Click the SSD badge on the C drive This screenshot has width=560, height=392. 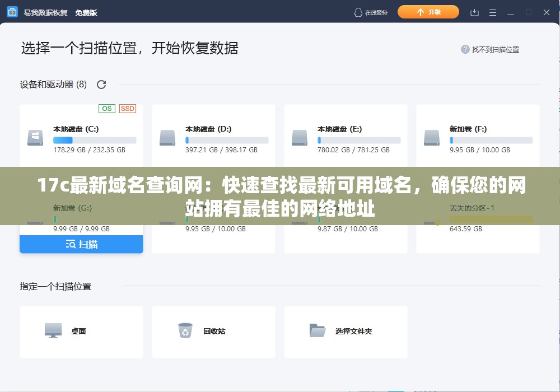click(127, 108)
